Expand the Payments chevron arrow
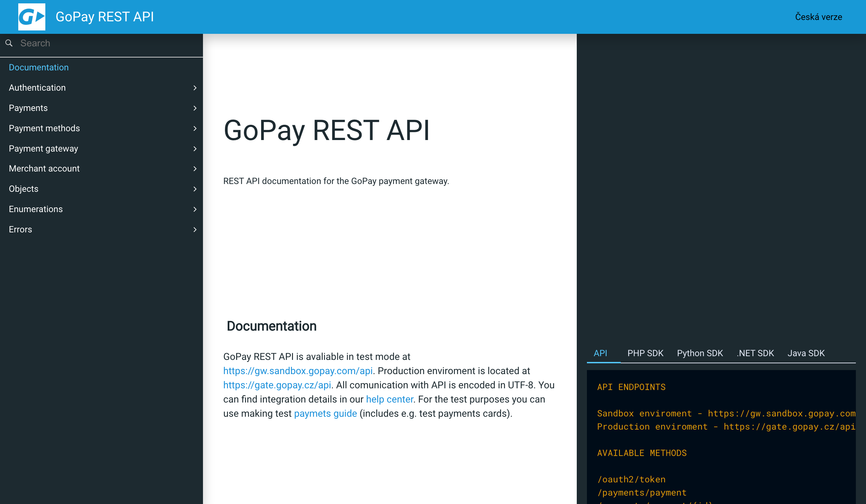866x504 pixels. [195, 108]
